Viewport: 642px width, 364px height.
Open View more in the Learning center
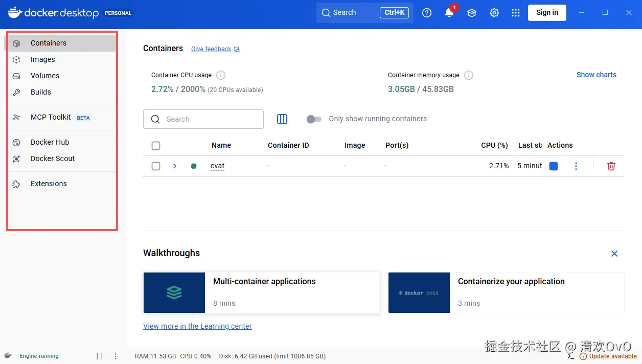point(197,326)
